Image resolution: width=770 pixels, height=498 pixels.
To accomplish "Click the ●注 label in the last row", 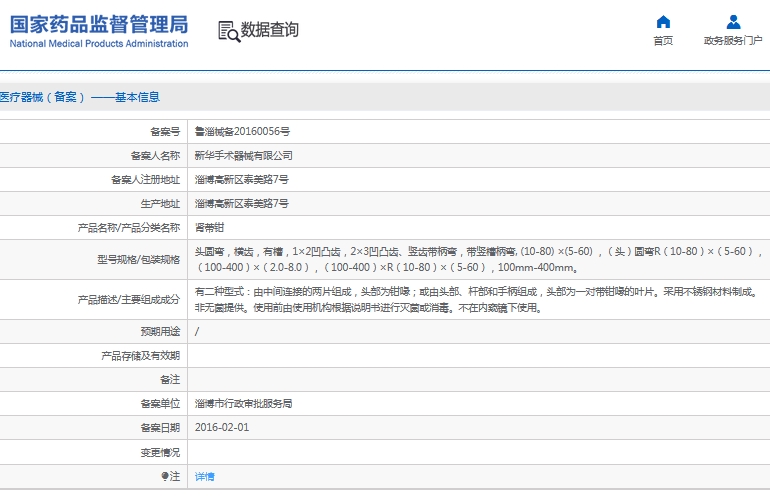I will coord(170,476).
